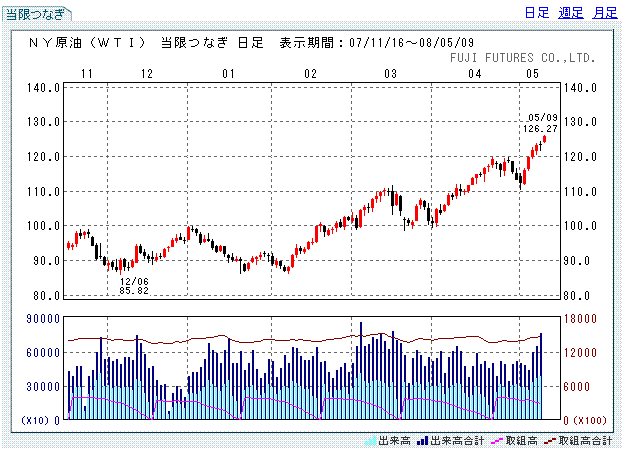This screenshot has width=623, height=450.
Task: Click the 05/09 latest date annotation
Action: 543,118
